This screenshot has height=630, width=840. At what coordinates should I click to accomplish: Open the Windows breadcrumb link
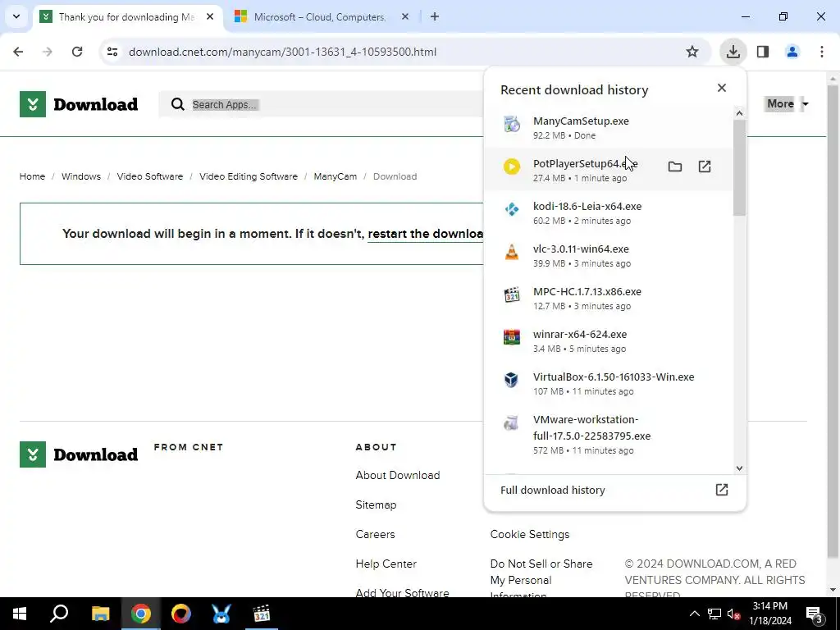tap(81, 176)
